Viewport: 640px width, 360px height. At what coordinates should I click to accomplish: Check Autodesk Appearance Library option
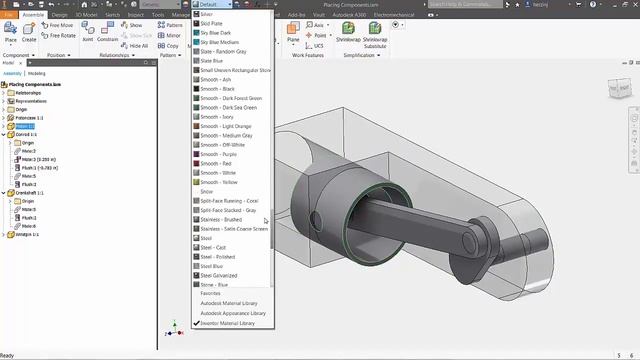(233, 313)
